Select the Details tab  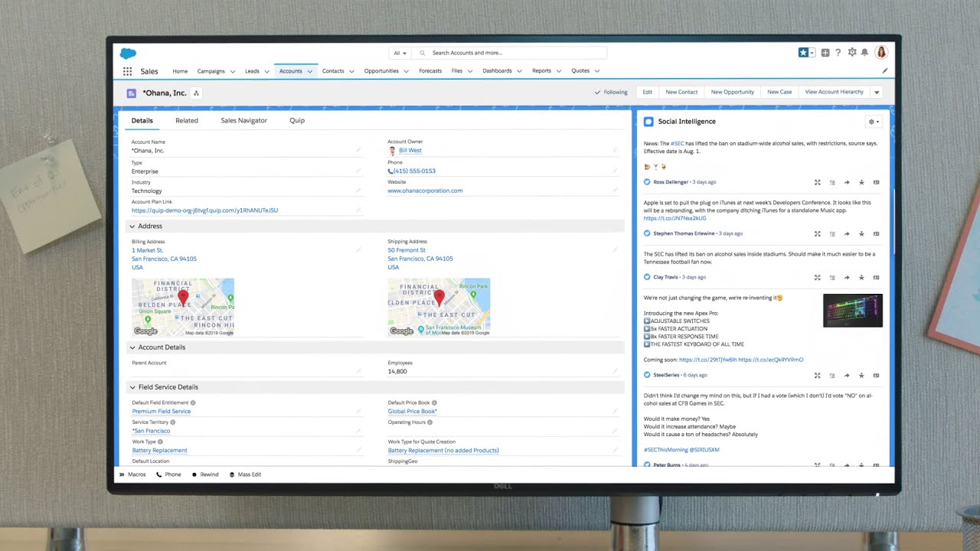click(x=142, y=121)
